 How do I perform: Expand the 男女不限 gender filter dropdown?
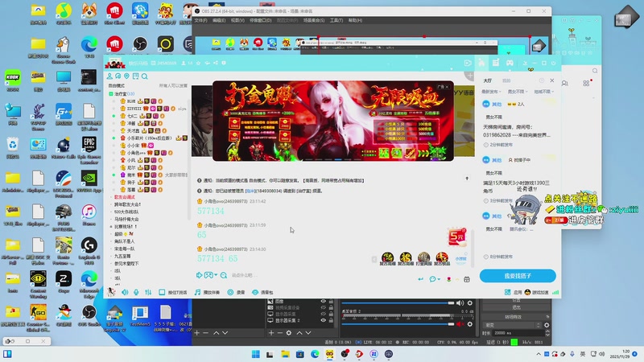[518, 92]
